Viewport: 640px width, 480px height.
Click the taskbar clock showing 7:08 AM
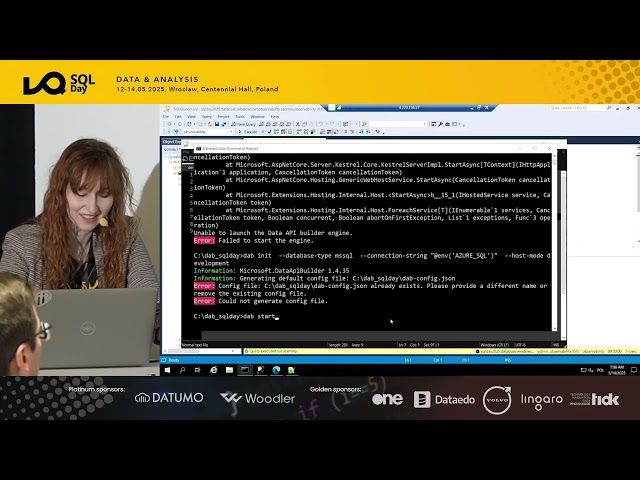click(x=616, y=370)
